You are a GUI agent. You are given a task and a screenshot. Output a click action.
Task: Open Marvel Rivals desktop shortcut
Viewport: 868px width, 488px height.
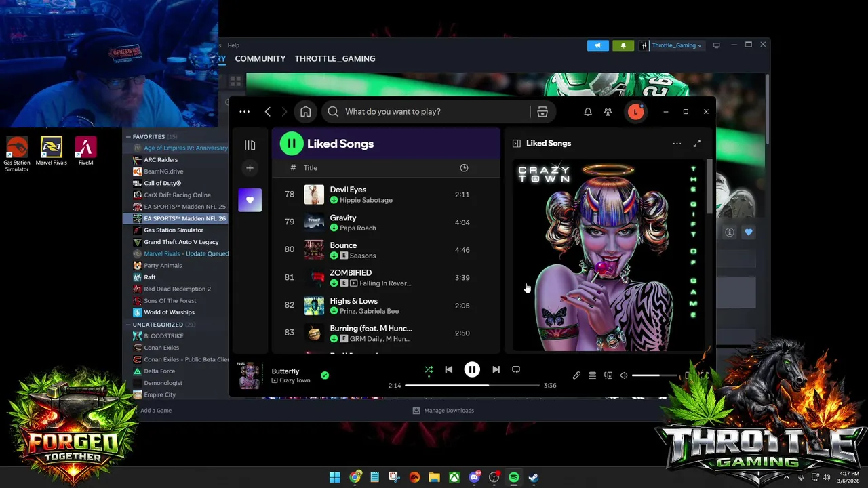pos(52,151)
